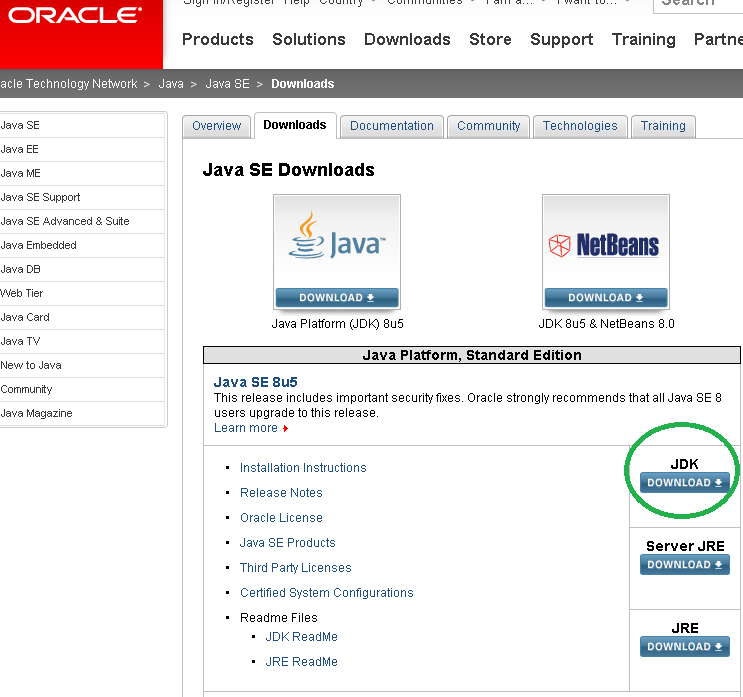743x697 pixels.
Task: Click in the Search field
Action: (698, 5)
